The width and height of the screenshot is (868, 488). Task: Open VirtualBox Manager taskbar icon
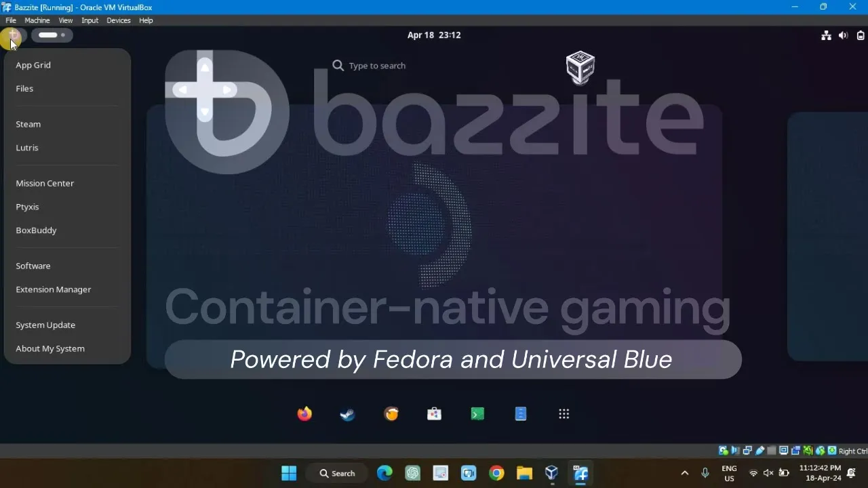(552, 473)
